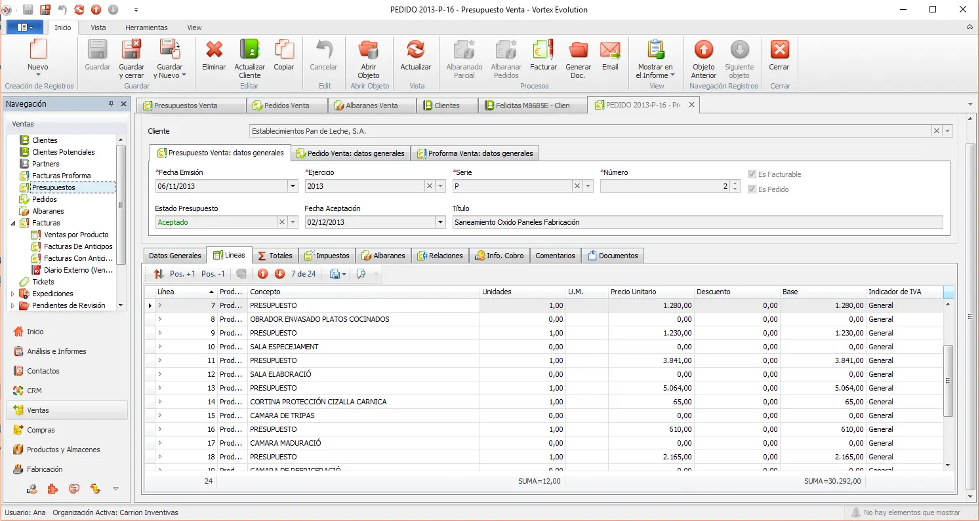Click the Eliminar red cross icon

[x=214, y=50]
